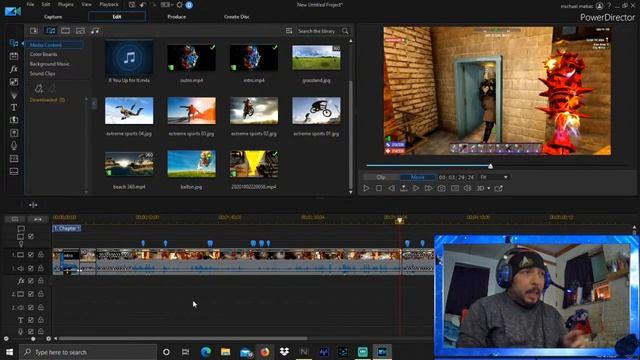
Task: Open user preferences gear icon
Action: pyautogui.click(x=179, y=5)
